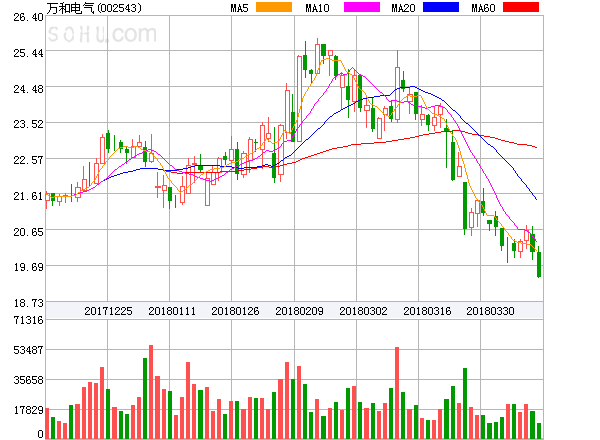Select the MA10 legend label
600x440 pixels.
(317, 8)
